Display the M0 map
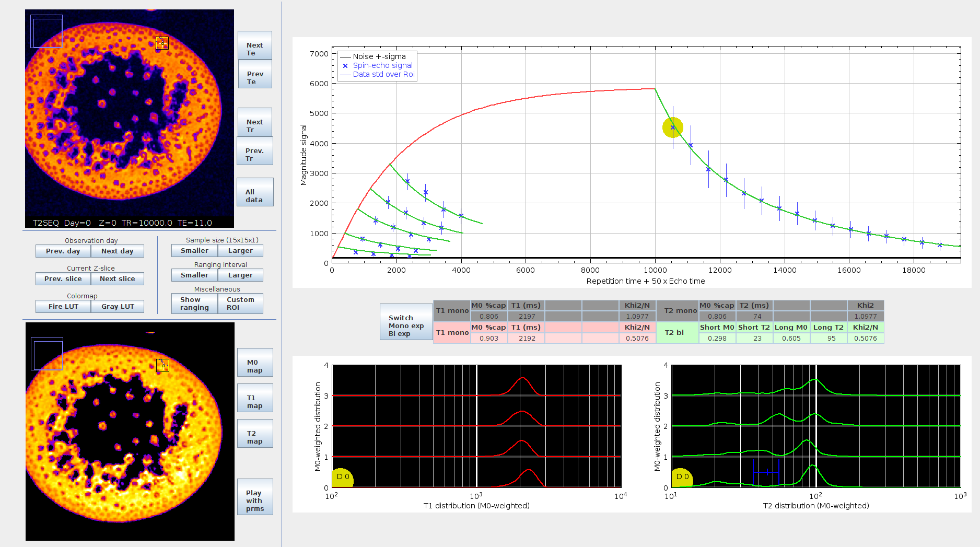The image size is (980, 547). coord(255,363)
